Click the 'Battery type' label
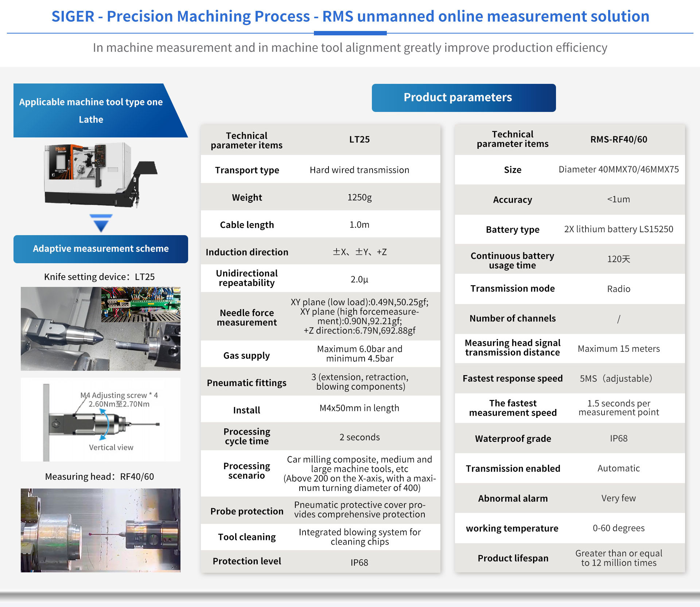 513,230
